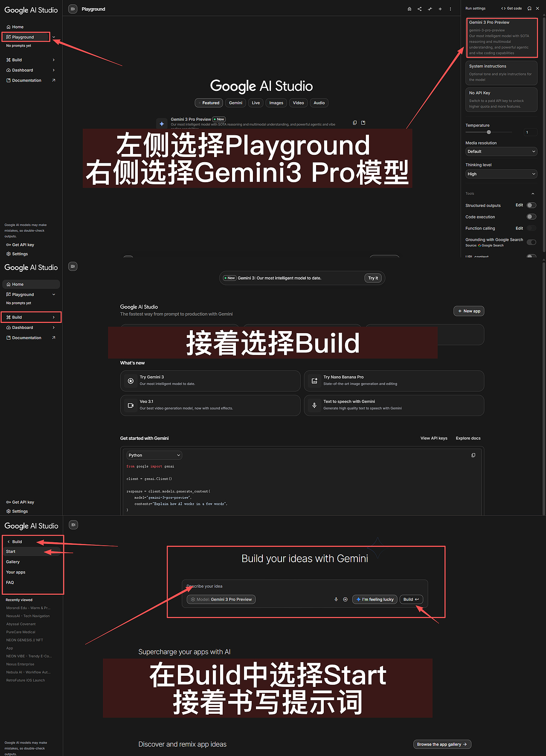Click the Get code brackets icon
Viewport: 546px width, 756px height.
pos(503,8)
